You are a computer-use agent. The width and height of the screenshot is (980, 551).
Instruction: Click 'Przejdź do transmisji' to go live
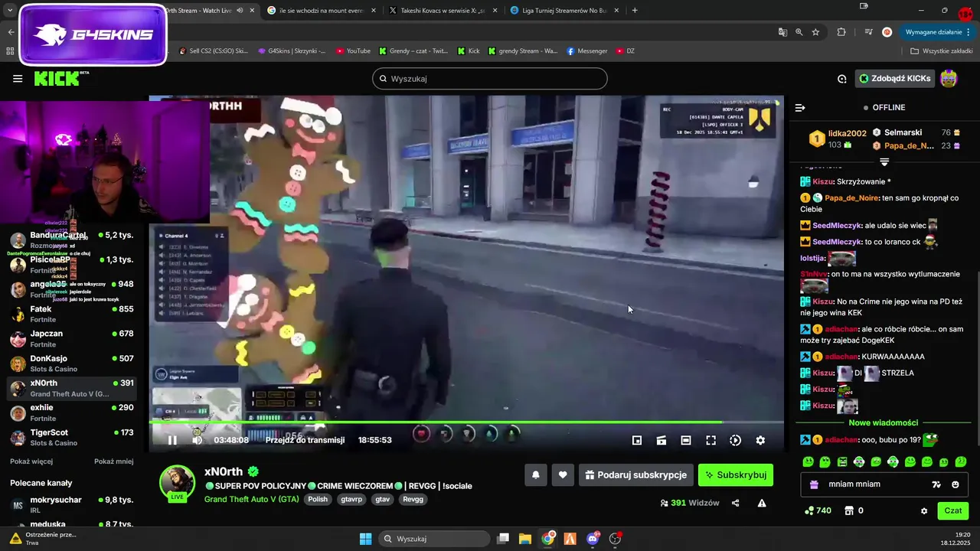coord(305,440)
